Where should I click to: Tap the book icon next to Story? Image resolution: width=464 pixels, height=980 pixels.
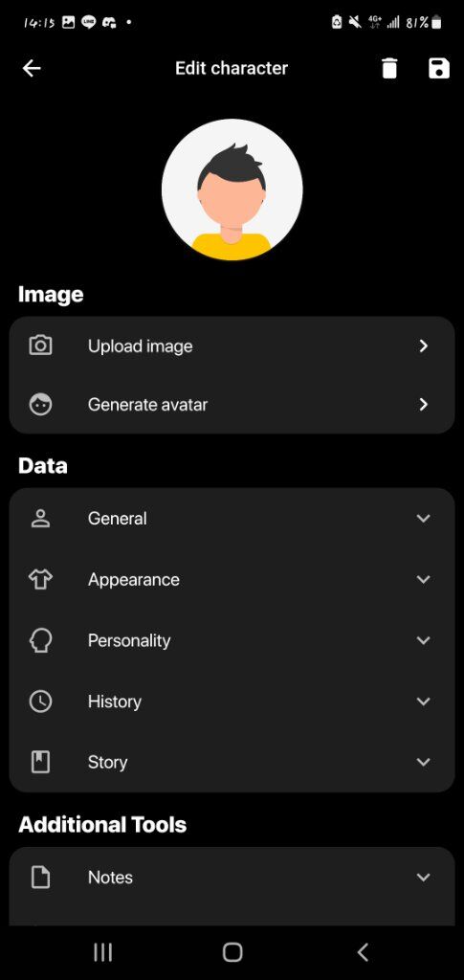pyautogui.click(x=40, y=762)
